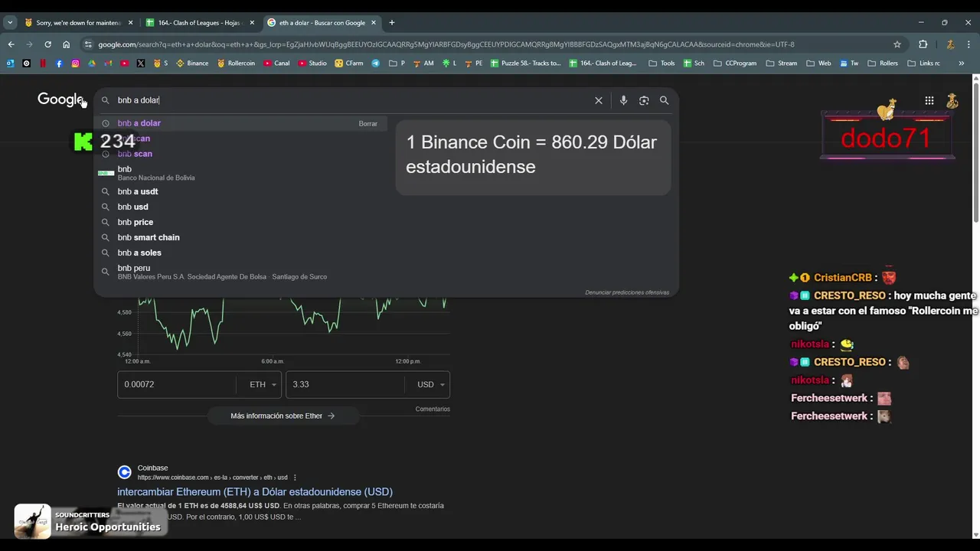Screen dimensions: 980x551
Task: Open the Links rc bookmarks folder
Action: click(x=923, y=64)
